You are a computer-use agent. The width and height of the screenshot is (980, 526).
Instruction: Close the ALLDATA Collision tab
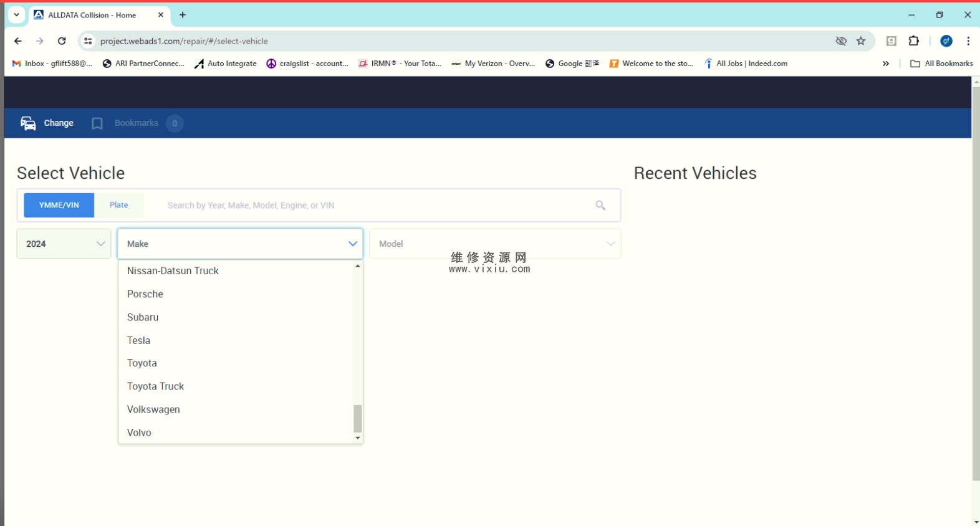click(160, 15)
